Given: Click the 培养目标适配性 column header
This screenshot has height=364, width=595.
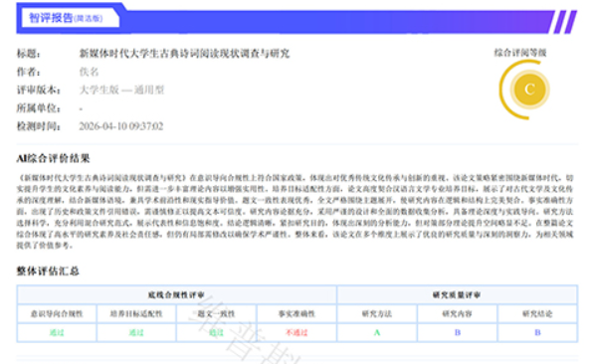Looking at the screenshot, I should (136, 313).
